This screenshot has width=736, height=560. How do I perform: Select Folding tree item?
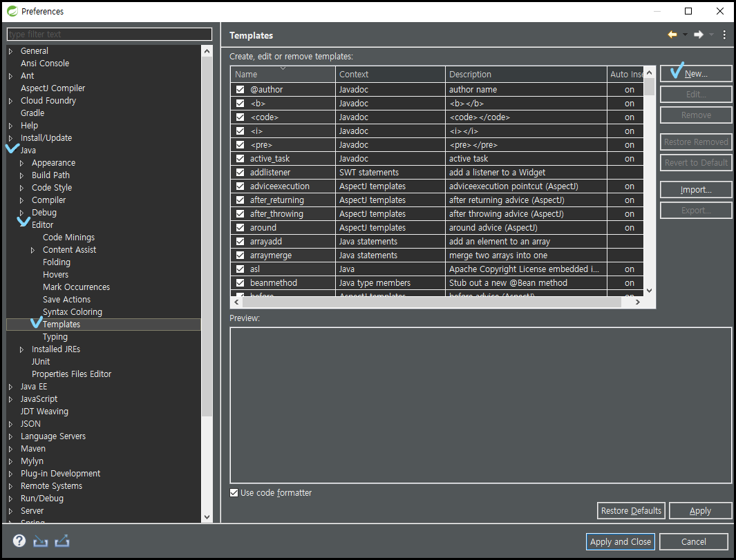pos(57,262)
